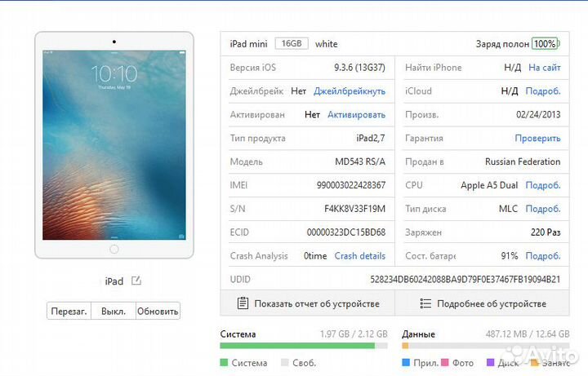The image size is (588, 376).
Task: Open Показать отчет об устройстве
Action: tap(308, 303)
